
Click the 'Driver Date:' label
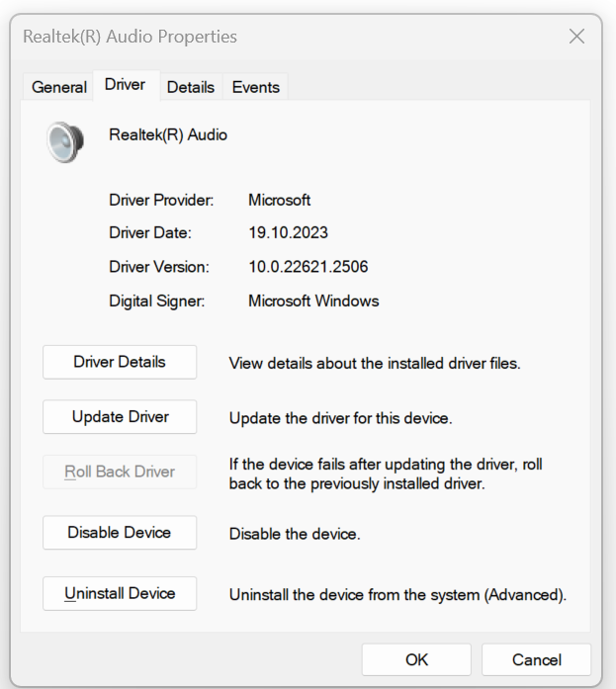point(150,233)
